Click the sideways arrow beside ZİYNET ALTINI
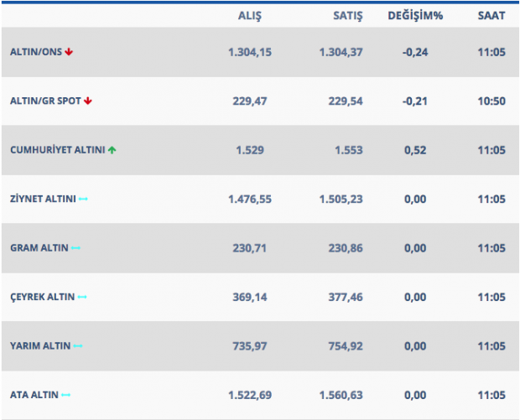Screen dimensions: 520x420 (83, 199)
